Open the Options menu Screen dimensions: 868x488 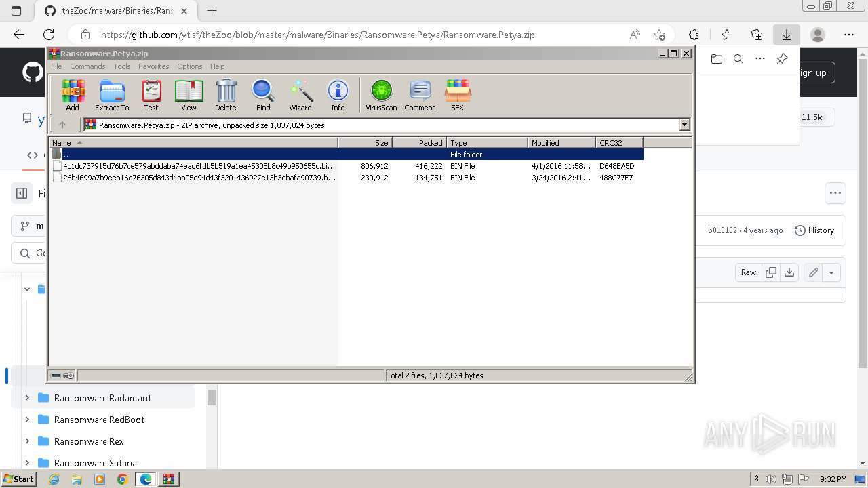190,66
